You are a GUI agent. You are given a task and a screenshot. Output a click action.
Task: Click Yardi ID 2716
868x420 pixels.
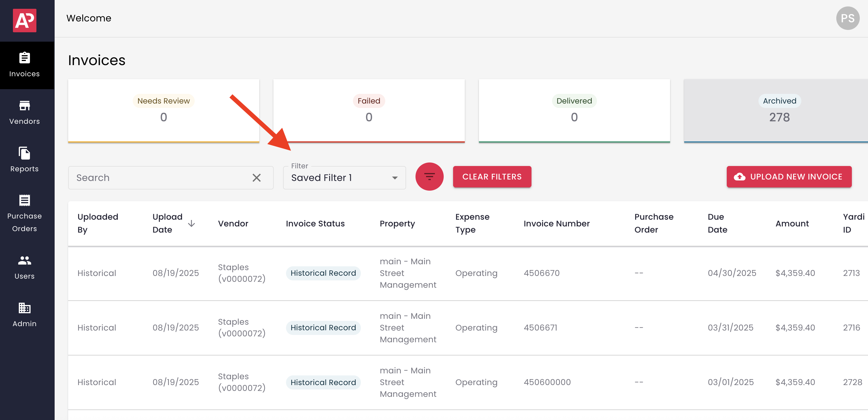pyautogui.click(x=852, y=327)
